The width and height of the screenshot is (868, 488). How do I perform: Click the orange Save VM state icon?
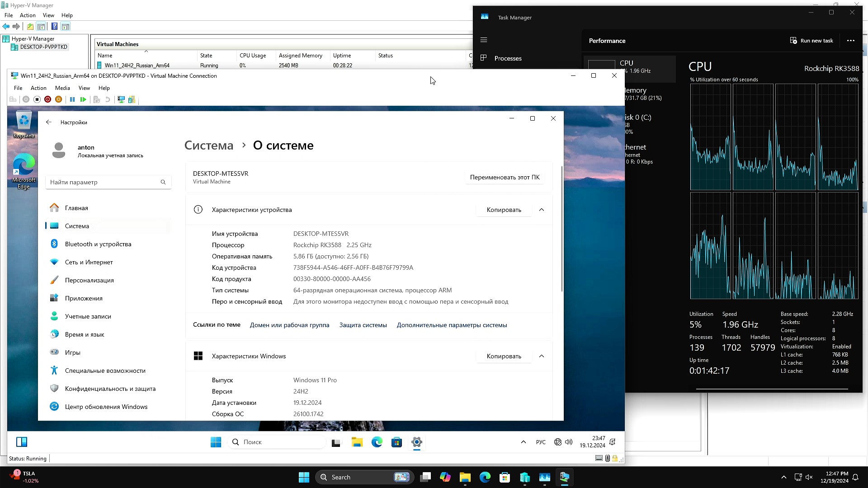click(58, 99)
